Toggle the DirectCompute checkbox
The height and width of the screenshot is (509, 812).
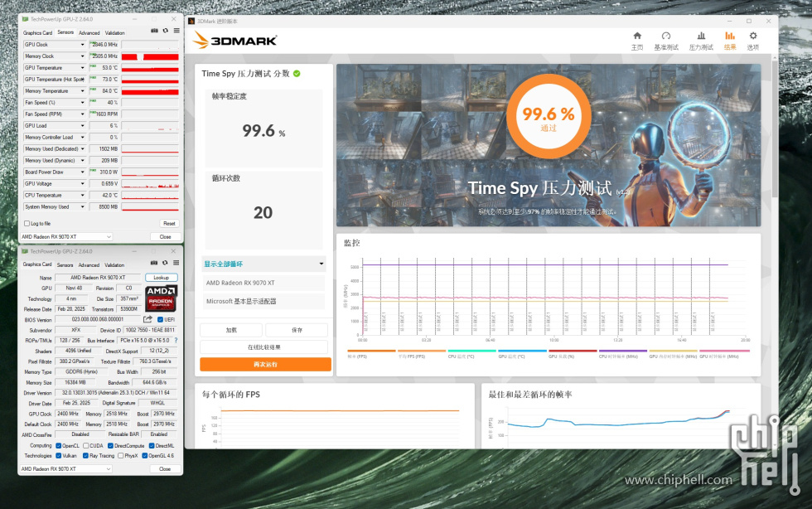pos(110,446)
